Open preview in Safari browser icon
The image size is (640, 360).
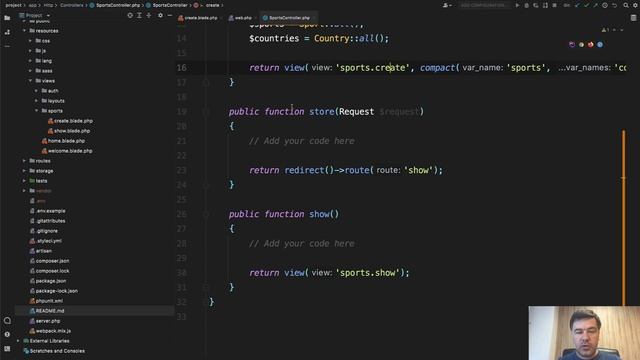click(600, 44)
